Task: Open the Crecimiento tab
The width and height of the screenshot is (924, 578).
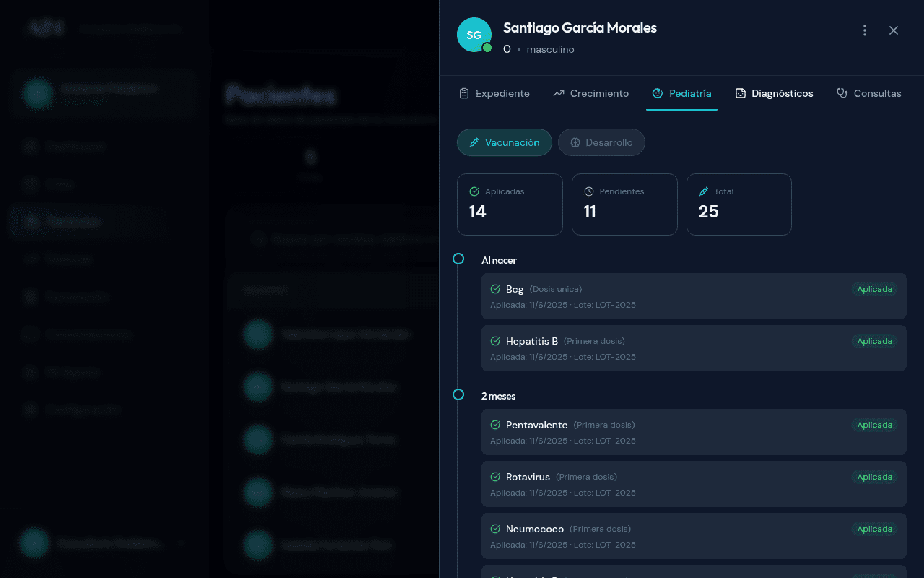Action: (x=590, y=93)
